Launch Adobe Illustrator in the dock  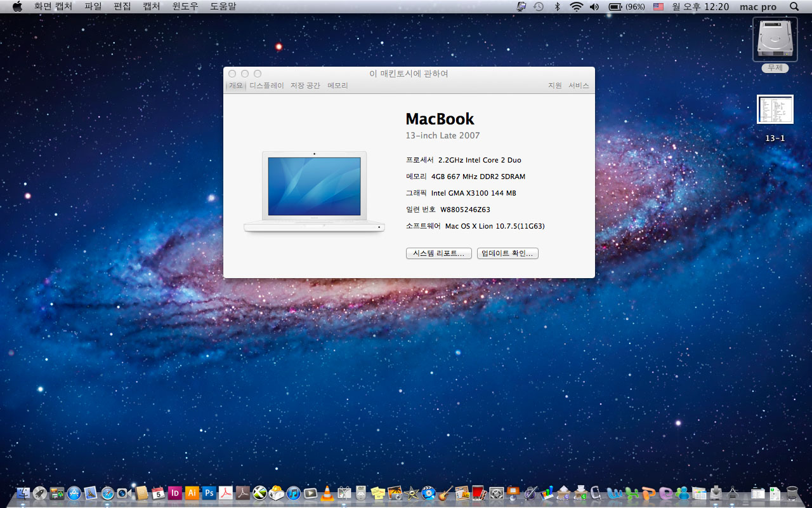[x=192, y=493]
